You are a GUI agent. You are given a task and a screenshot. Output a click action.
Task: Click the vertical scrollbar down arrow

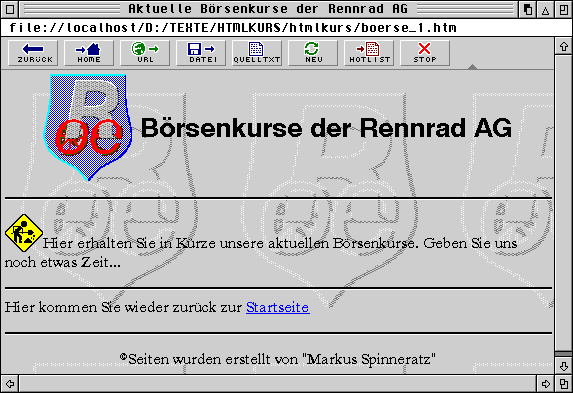[563, 366]
